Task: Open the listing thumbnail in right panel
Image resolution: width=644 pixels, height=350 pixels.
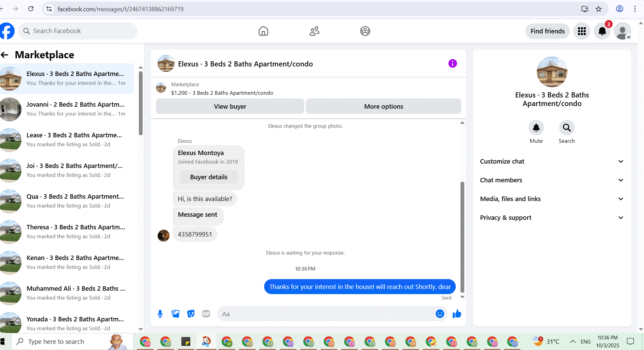Action: (552, 72)
